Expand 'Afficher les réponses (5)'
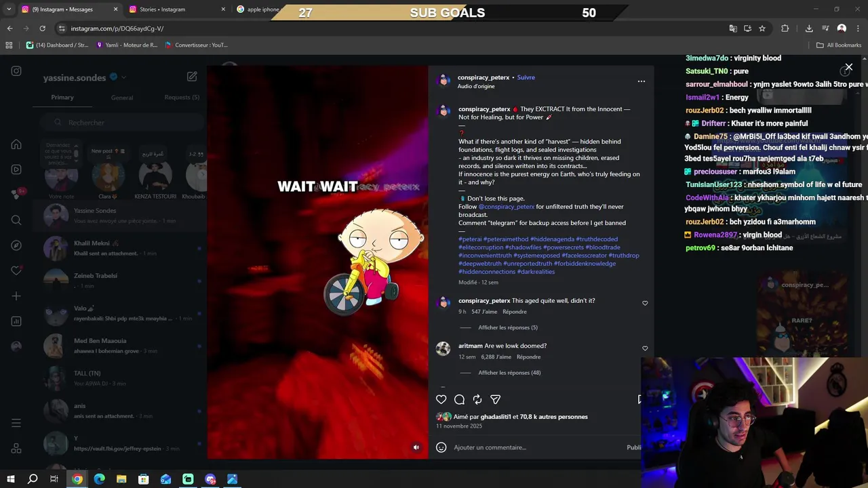Screen dimensions: 868x488 508,327
